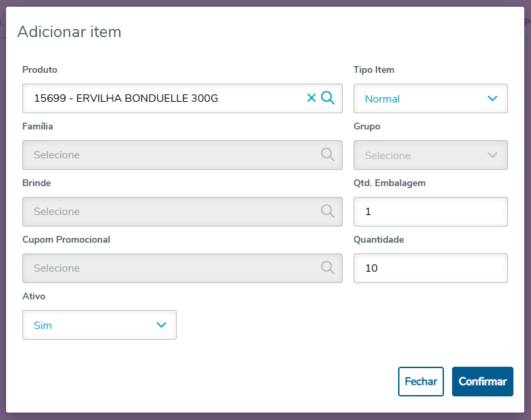
Task: Open the Grupo dropdown chevron
Action: click(493, 155)
